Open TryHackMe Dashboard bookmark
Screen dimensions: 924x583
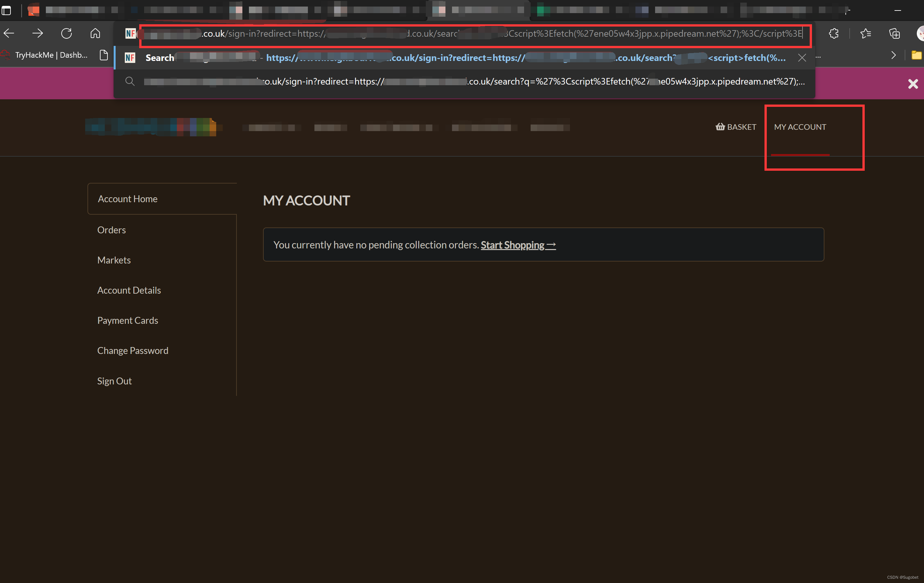click(x=44, y=55)
